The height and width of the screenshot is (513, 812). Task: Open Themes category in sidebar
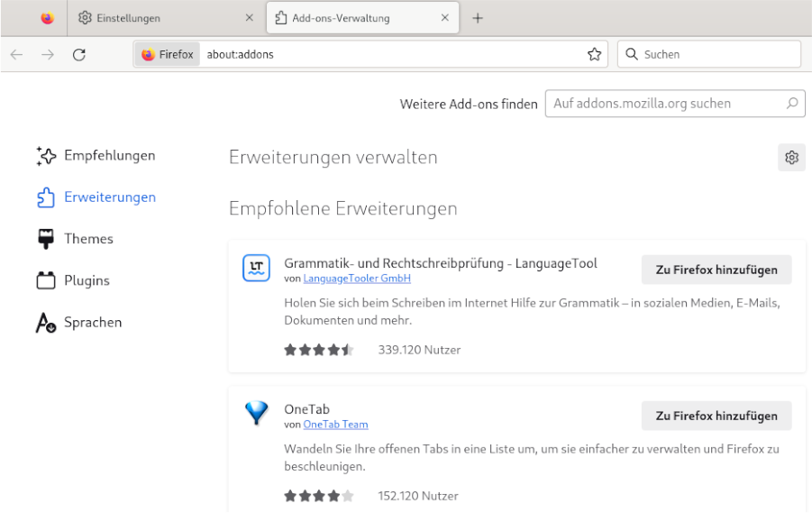(x=75, y=239)
